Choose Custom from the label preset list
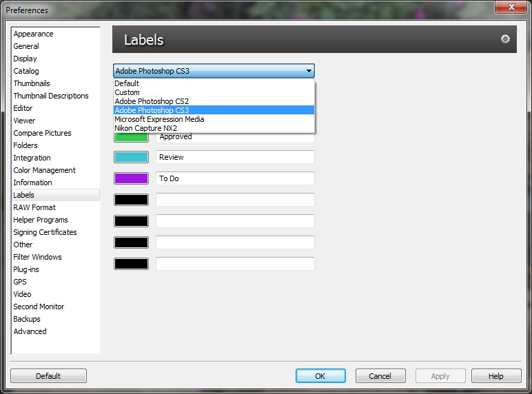The width and height of the screenshot is (532, 394). (214, 92)
